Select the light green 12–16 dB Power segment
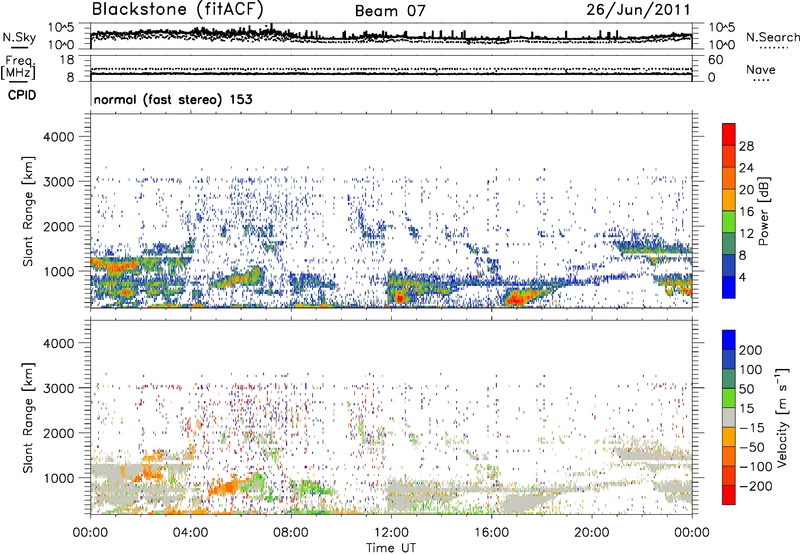The width and height of the screenshot is (800, 554). point(729,222)
